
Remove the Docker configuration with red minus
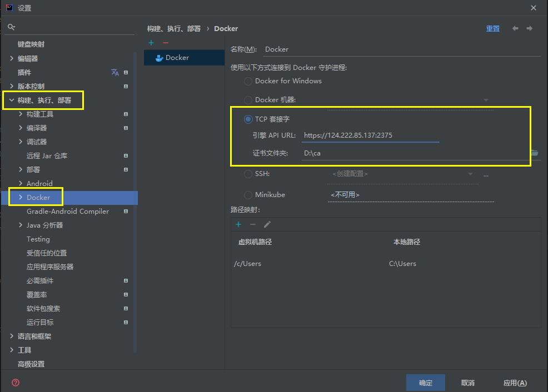(166, 43)
